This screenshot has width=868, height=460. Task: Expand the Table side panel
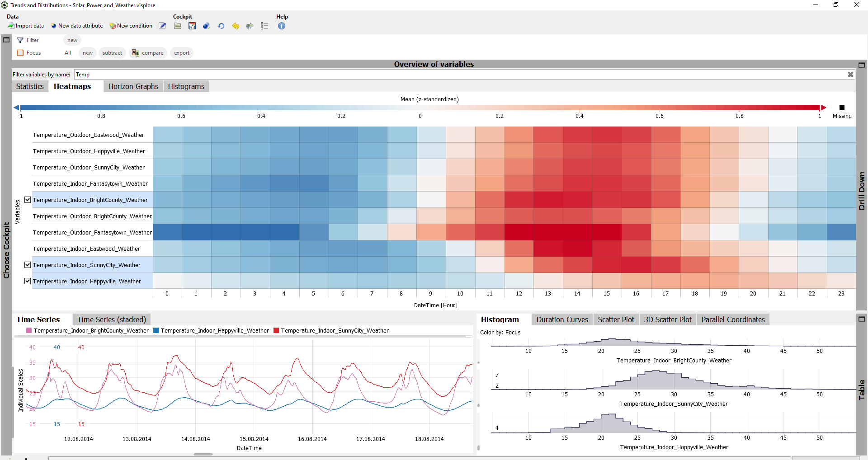862,389
